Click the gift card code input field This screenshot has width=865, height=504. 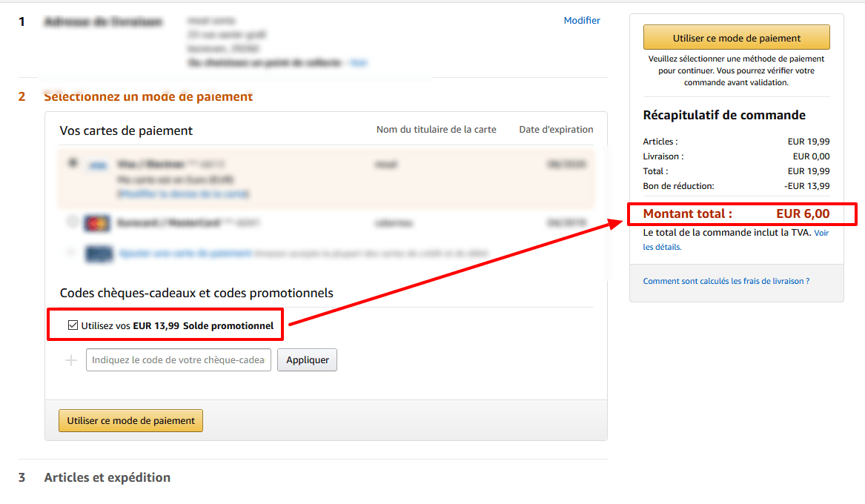pyautogui.click(x=178, y=359)
